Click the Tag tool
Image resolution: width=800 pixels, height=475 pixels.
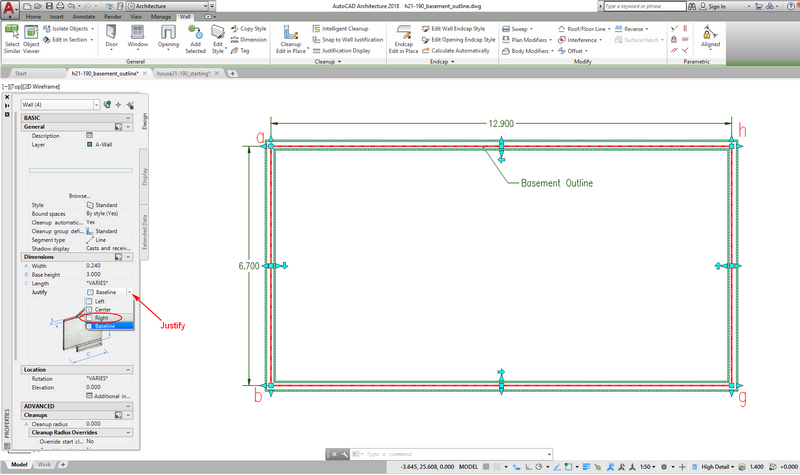[x=240, y=51]
